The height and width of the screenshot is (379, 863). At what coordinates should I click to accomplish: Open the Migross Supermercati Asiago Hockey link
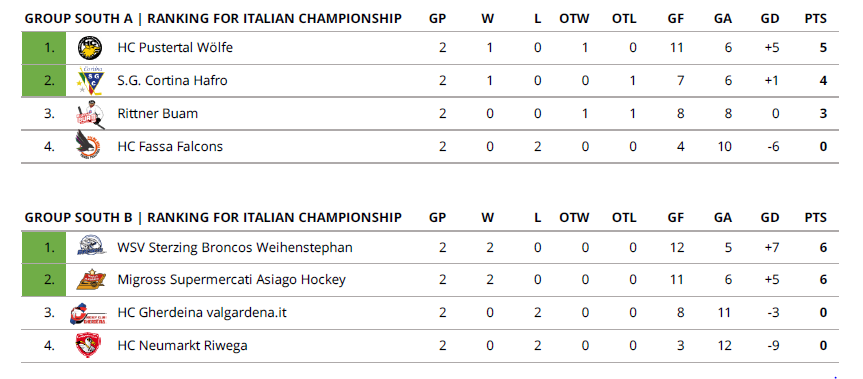[232, 280]
